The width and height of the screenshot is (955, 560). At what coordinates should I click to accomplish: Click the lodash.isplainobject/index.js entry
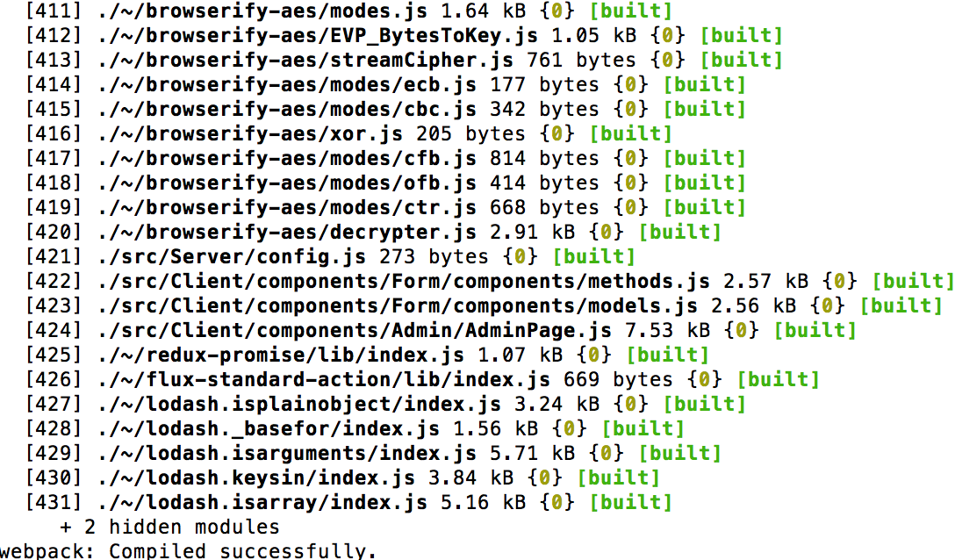[299, 404]
